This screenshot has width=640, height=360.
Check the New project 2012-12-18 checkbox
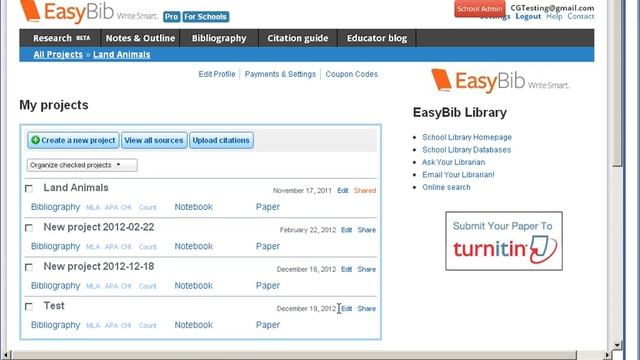(29, 267)
